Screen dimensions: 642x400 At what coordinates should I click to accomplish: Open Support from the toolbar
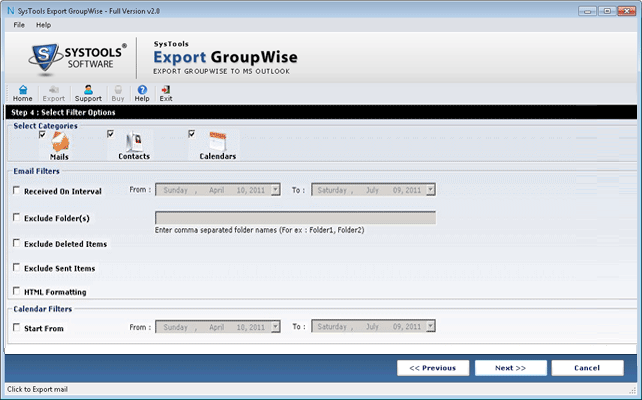tap(88, 93)
